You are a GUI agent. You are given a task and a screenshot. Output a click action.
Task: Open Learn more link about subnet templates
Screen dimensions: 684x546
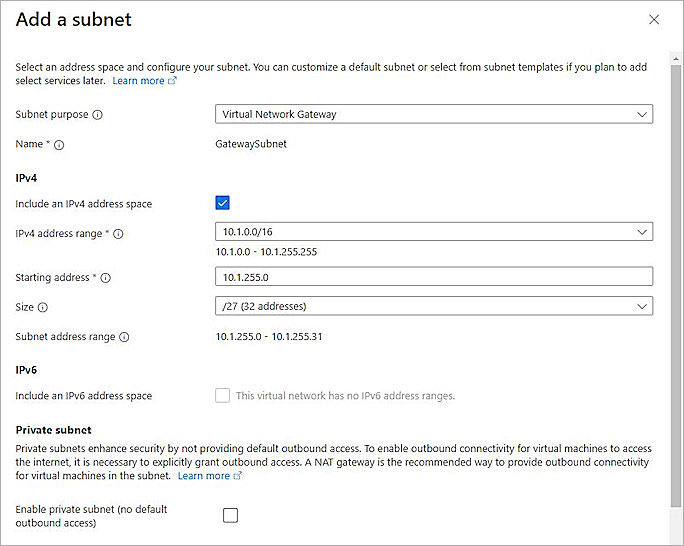pyautogui.click(x=138, y=81)
